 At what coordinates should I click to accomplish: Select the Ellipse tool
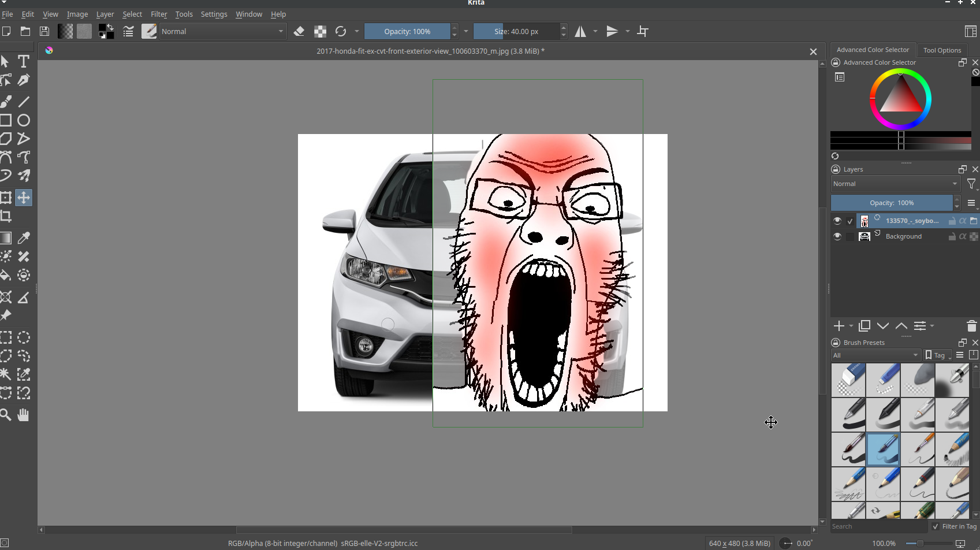[24, 120]
